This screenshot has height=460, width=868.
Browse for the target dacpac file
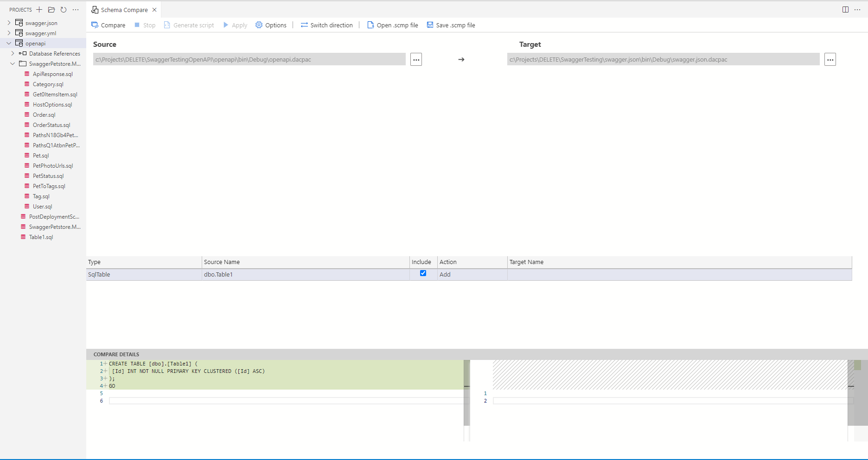(830, 59)
